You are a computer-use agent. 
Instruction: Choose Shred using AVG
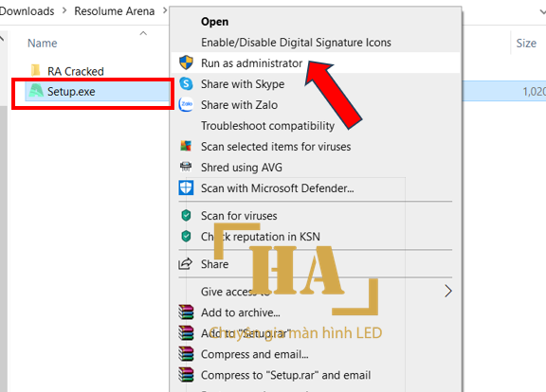point(242,168)
